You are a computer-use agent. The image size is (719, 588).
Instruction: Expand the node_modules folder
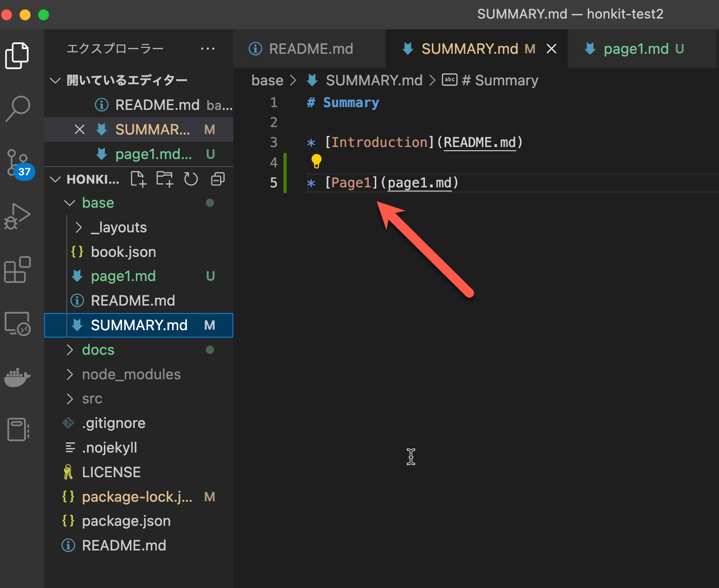(70, 374)
